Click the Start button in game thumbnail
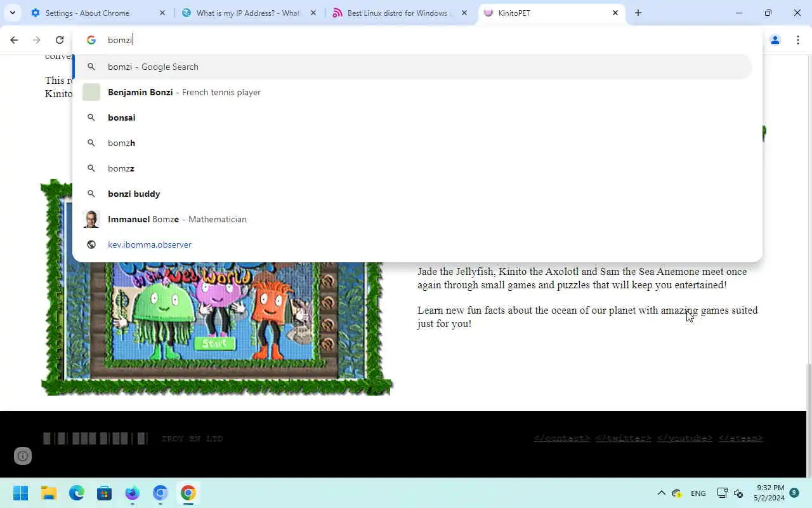The width and height of the screenshot is (812, 508). coord(214,344)
